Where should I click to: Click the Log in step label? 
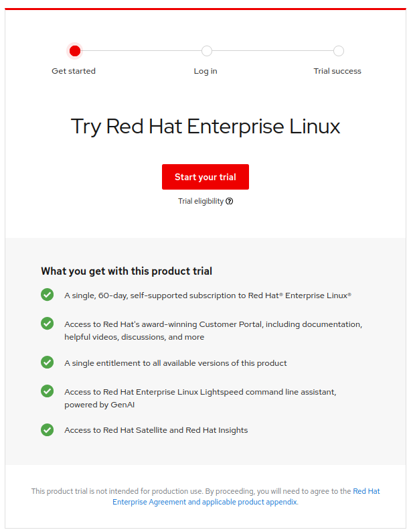tap(206, 71)
